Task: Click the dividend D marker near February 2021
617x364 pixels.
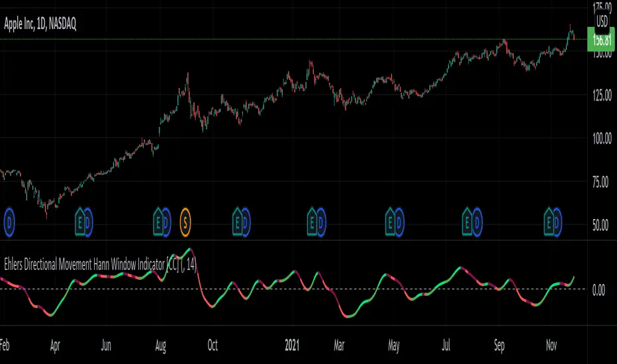Action: 321,223
